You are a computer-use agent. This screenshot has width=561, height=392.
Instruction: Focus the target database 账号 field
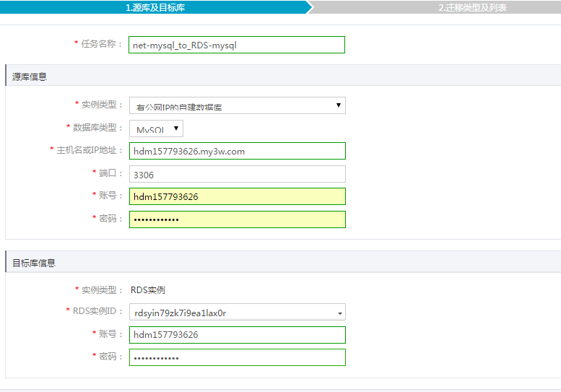237,335
